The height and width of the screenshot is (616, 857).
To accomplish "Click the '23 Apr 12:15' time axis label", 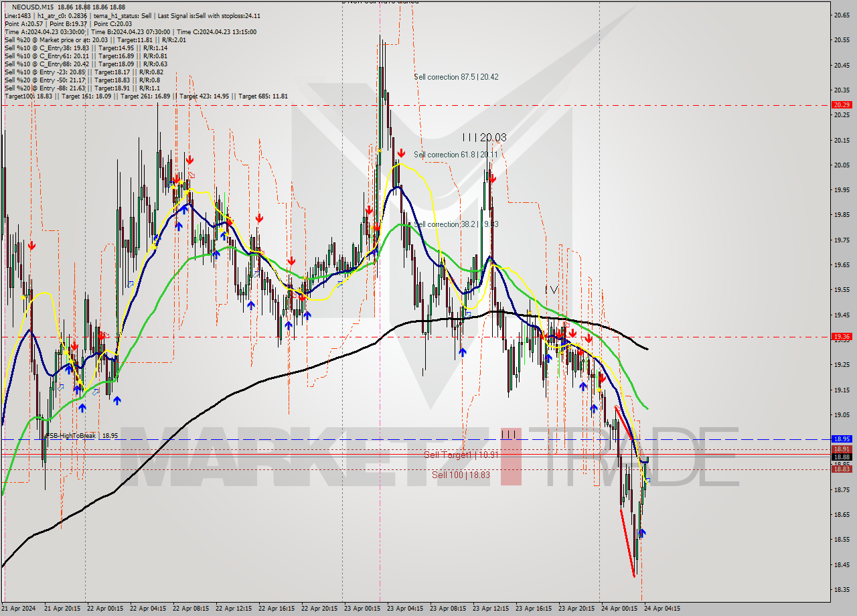I will pos(491,609).
